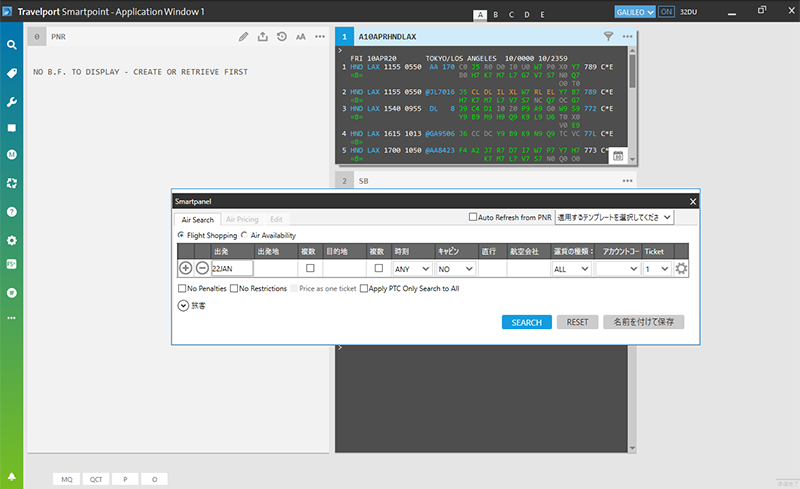This screenshot has width=800, height=489.
Task: Remove row with minus icon in Smartpanel
Action: pos(202,268)
